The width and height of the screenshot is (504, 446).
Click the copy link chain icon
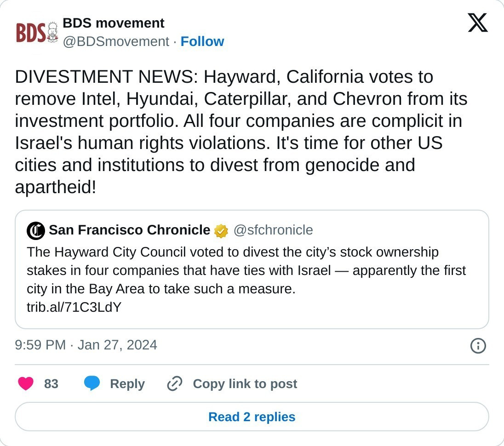click(175, 383)
